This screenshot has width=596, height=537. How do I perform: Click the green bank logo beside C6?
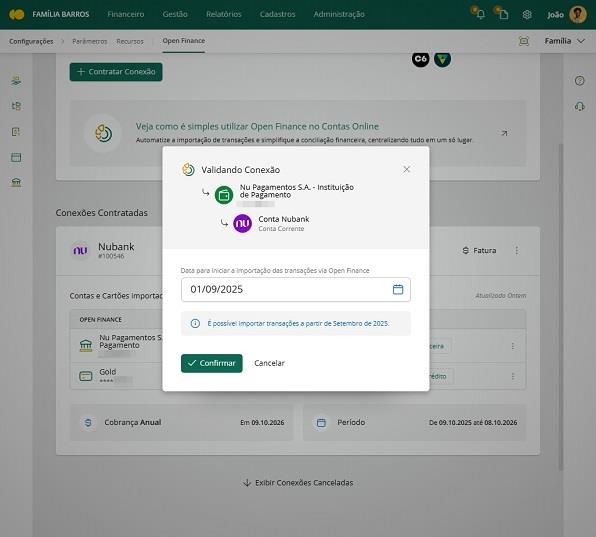pyautogui.click(x=442, y=59)
